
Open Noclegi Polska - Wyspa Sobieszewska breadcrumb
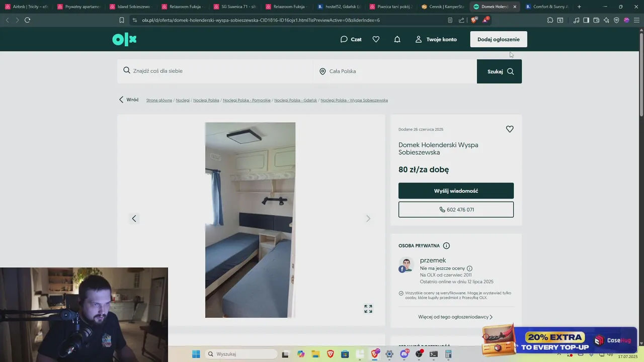354,100
